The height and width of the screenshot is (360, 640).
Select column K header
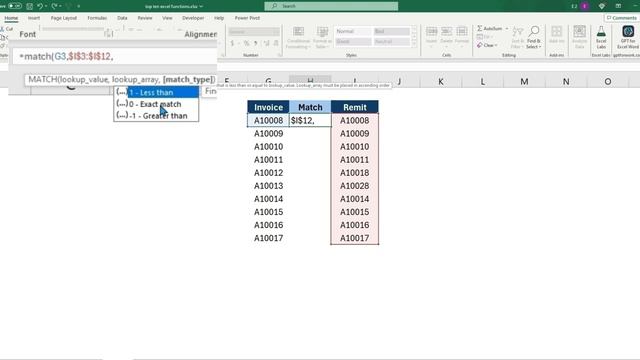pyautogui.click(x=441, y=82)
